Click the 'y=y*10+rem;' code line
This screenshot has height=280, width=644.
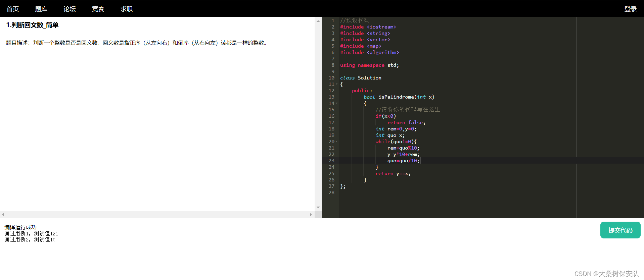[x=403, y=154]
